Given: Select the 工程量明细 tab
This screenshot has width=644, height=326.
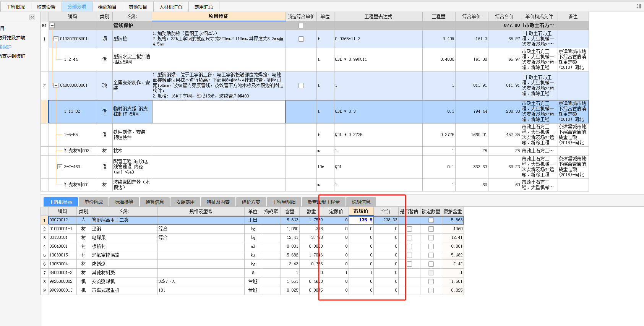Looking at the screenshot, I should tap(284, 202).
